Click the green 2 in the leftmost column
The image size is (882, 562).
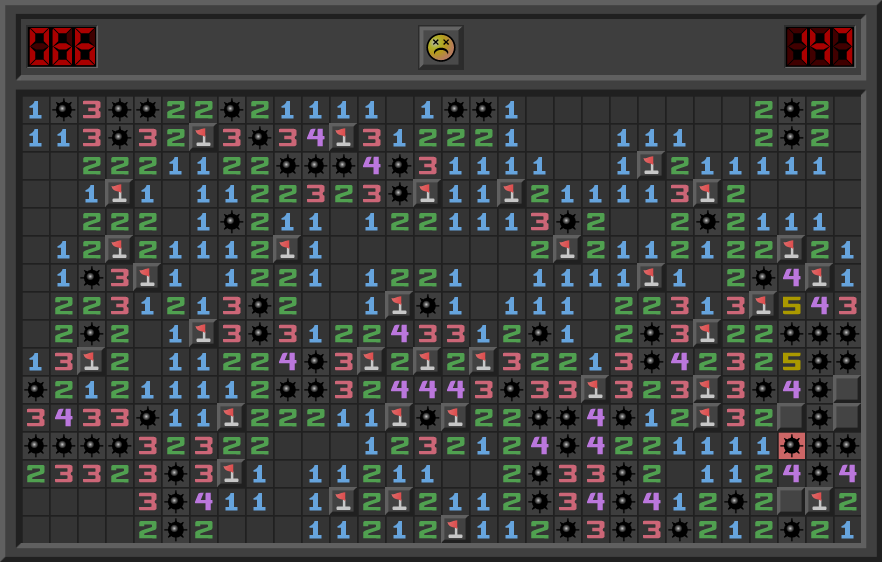pos(36,473)
